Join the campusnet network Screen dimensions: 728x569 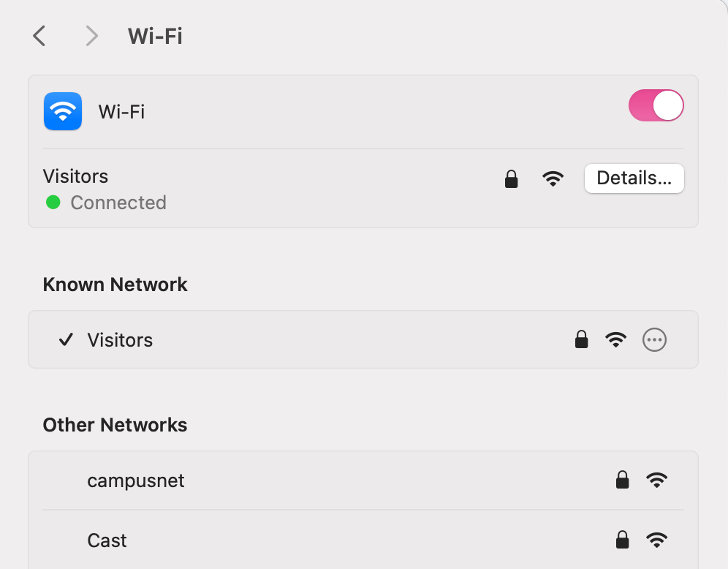point(363,481)
